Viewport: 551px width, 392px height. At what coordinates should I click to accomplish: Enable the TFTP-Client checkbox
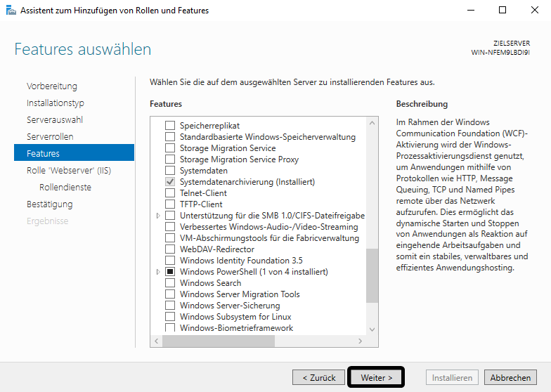click(170, 204)
